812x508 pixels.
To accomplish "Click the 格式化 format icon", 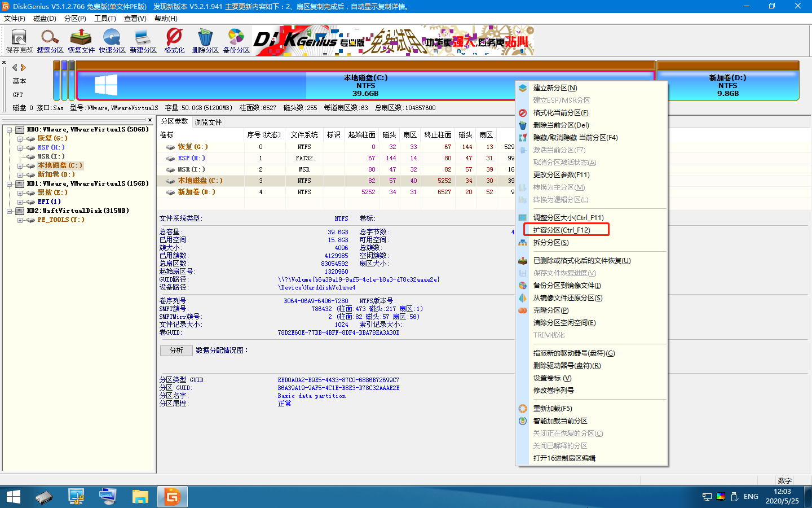I will (174, 41).
